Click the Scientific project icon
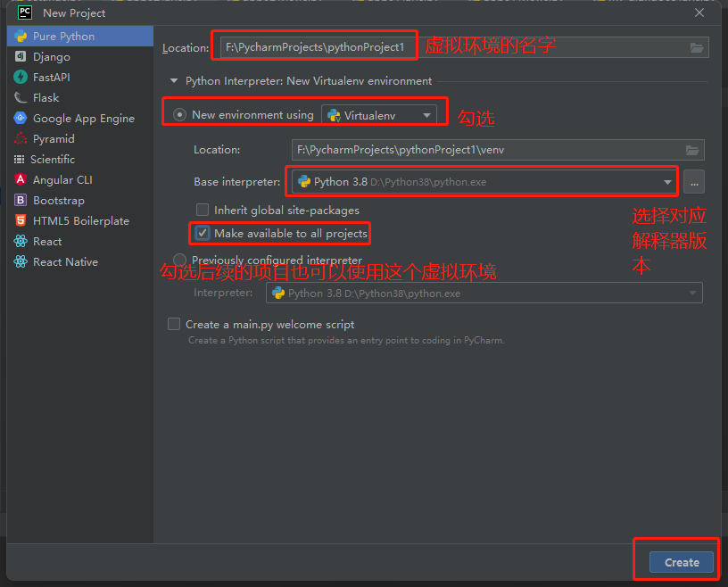Image resolution: width=728 pixels, height=587 pixels. (x=19, y=160)
